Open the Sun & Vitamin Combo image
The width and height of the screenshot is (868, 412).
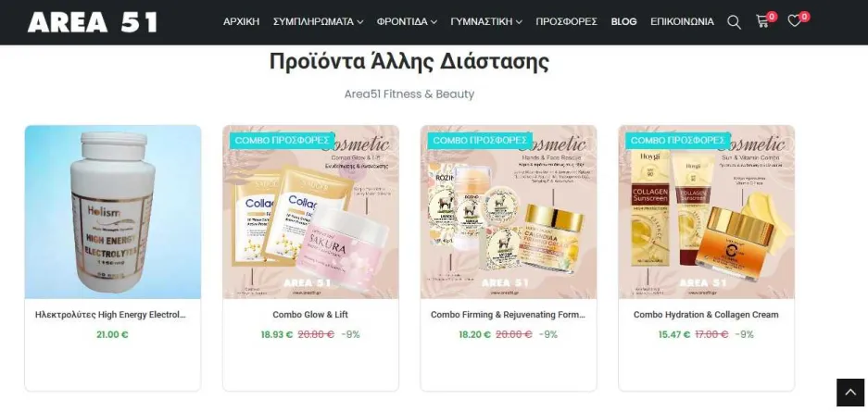(707, 212)
